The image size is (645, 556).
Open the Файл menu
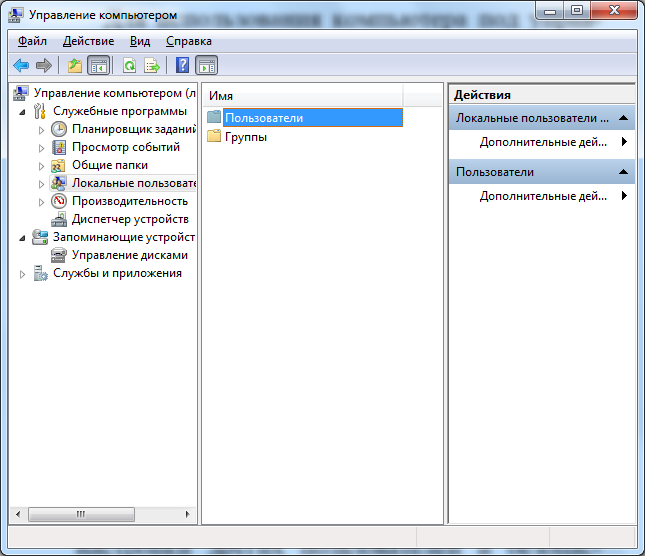(x=32, y=41)
